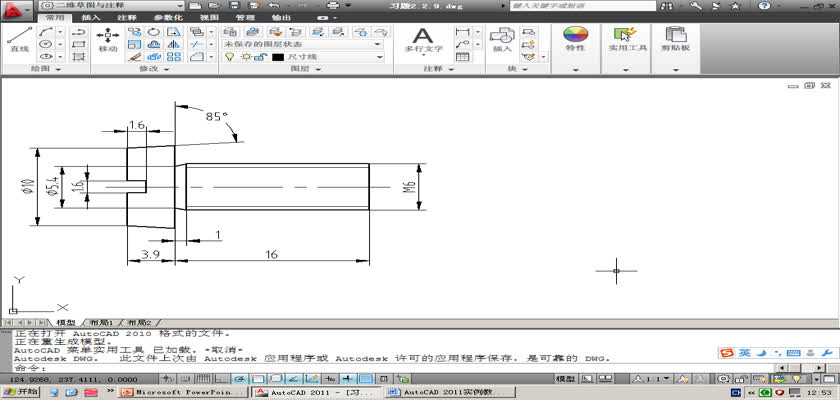Click the Undo arrow in quick access toolbar
The height and width of the screenshot is (400, 840).
coord(274,5)
